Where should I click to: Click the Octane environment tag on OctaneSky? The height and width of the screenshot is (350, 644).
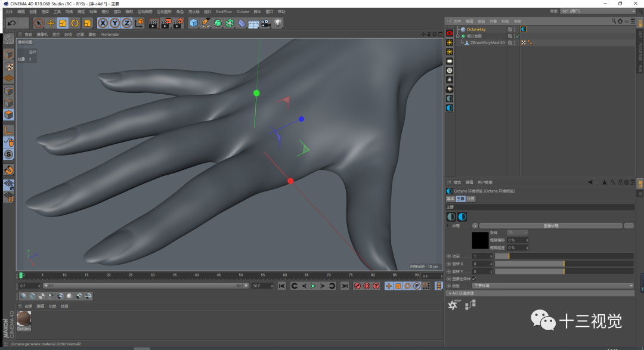click(x=524, y=30)
